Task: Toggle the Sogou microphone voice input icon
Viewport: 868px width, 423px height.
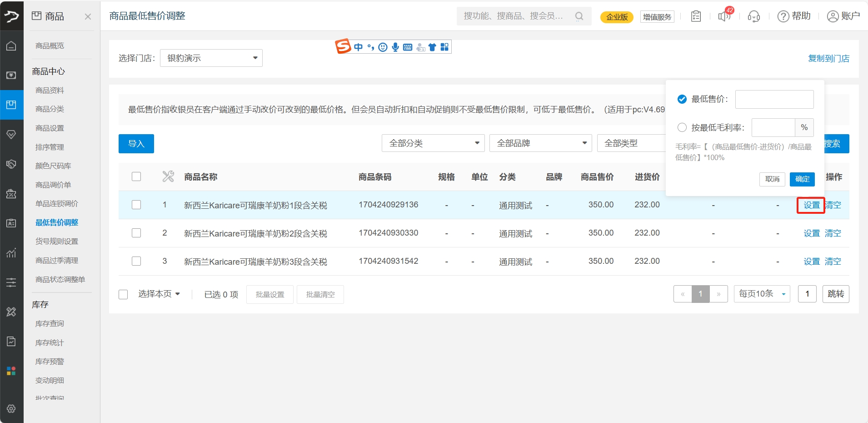Action: [395, 47]
